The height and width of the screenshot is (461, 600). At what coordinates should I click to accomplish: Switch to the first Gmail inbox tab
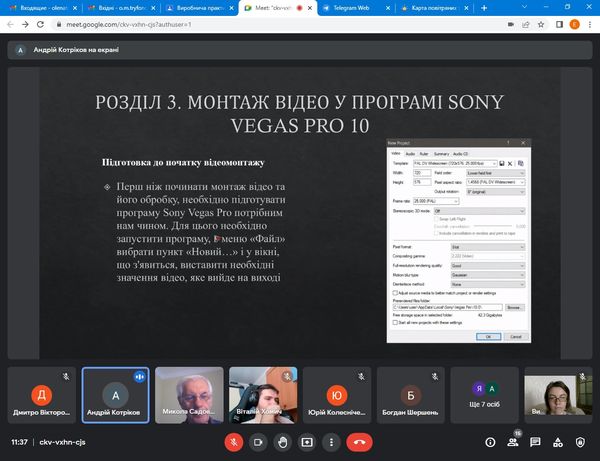point(43,8)
